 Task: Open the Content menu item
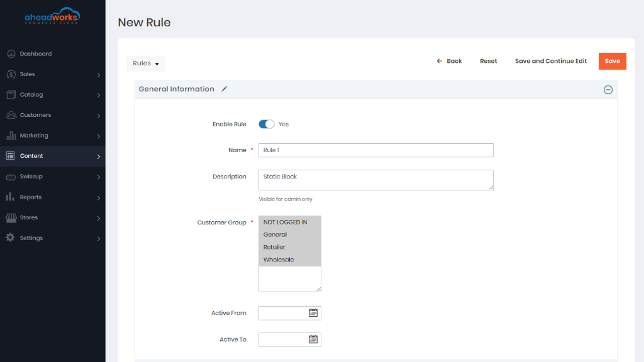pyautogui.click(x=53, y=156)
